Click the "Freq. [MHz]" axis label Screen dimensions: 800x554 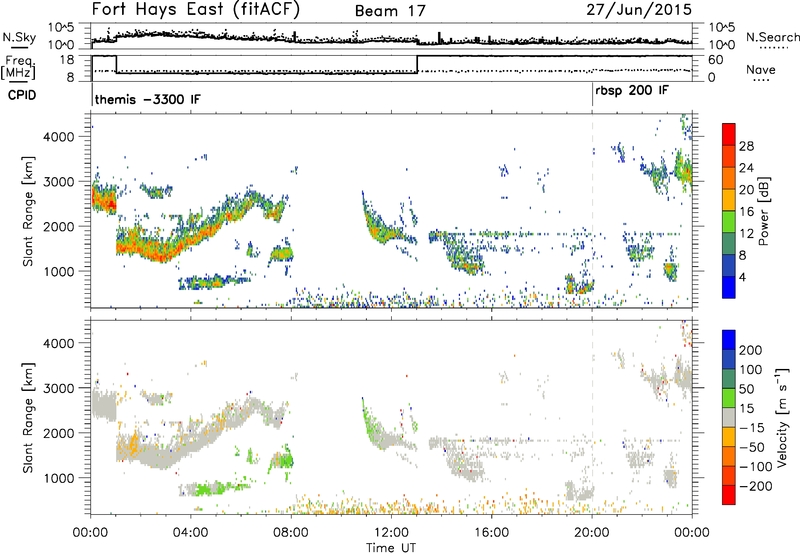(19, 68)
